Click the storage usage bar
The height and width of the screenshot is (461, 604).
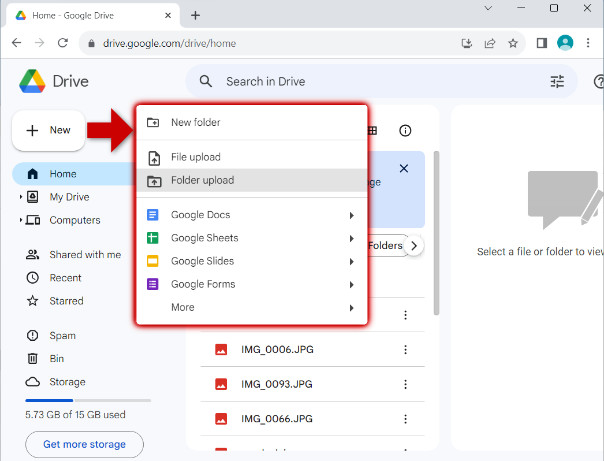pos(88,401)
